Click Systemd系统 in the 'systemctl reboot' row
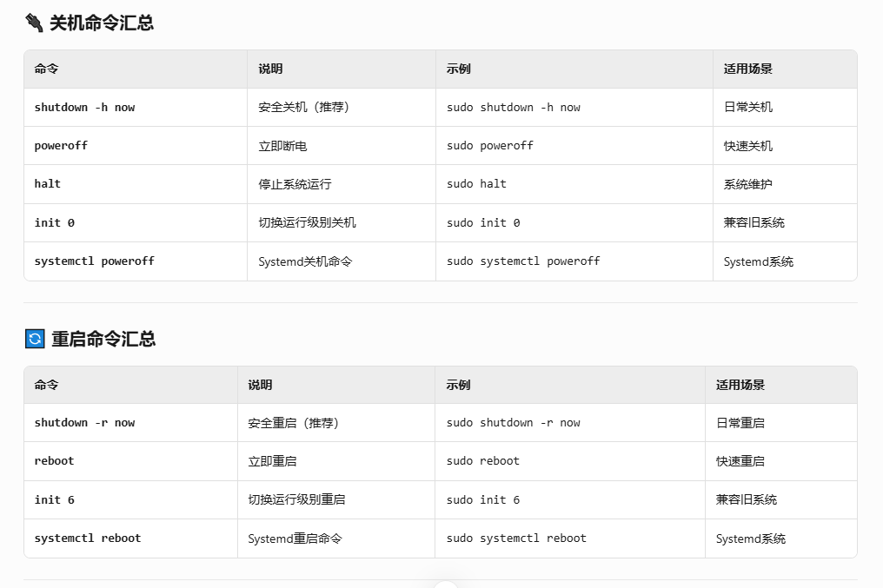The height and width of the screenshot is (588, 883). pos(751,538)
